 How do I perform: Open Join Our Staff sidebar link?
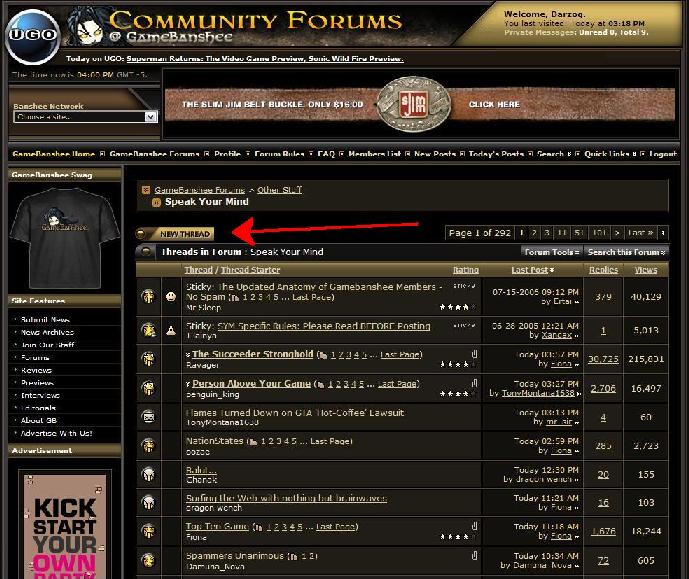(47, 345)
